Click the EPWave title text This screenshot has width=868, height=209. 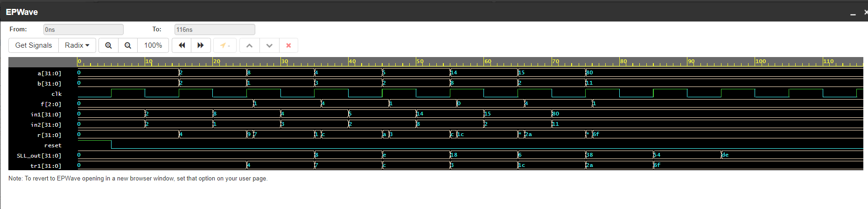coord(22,12)
